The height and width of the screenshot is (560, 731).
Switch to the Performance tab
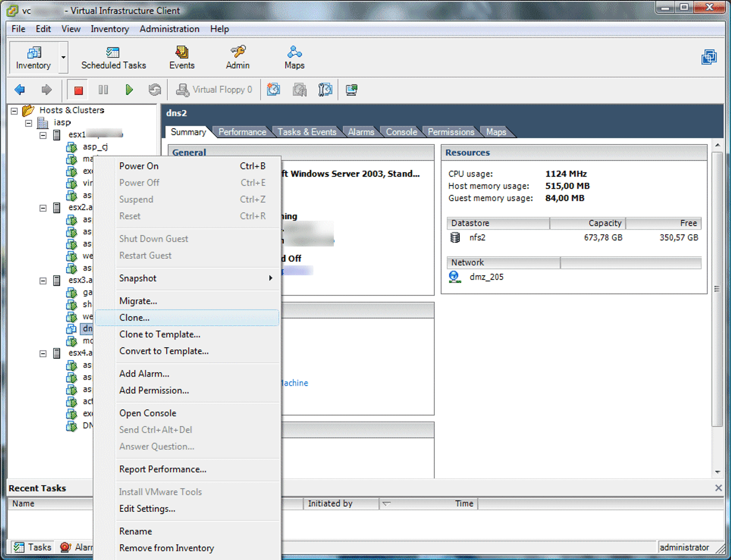(242, 132)
